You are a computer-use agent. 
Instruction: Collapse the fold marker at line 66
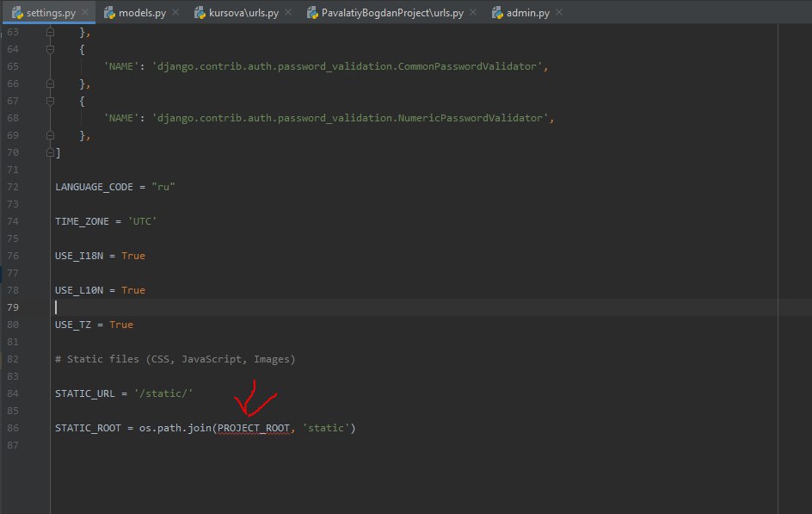tap(50, 84)
